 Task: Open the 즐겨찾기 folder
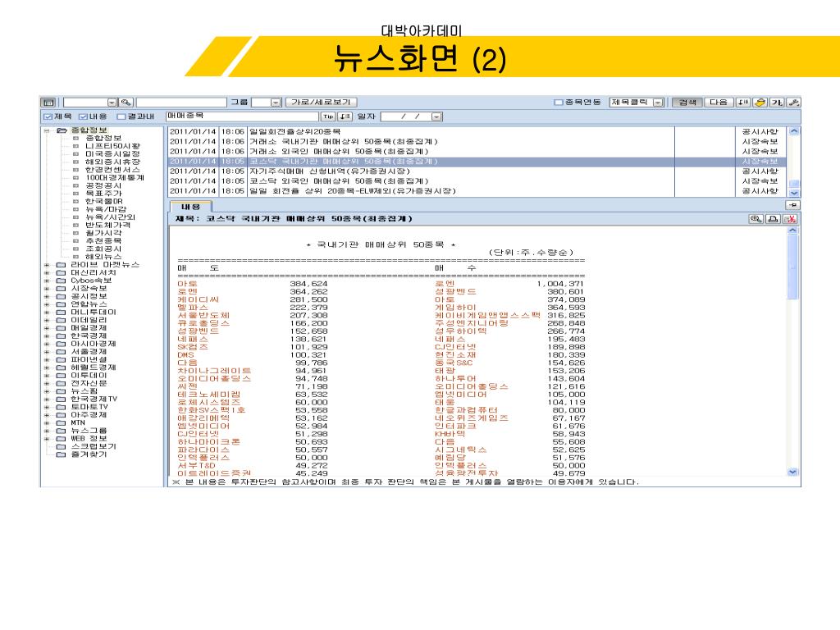89,454
